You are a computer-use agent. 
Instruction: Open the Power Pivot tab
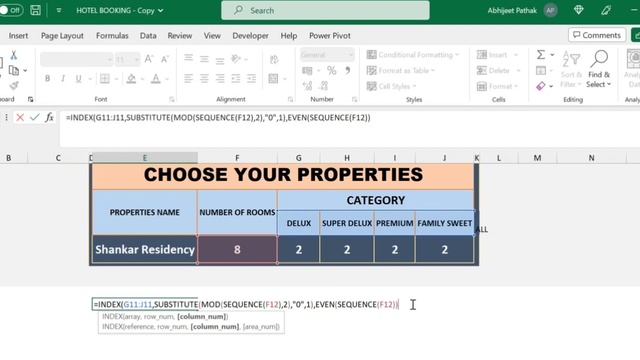click(x=330, y=36)
